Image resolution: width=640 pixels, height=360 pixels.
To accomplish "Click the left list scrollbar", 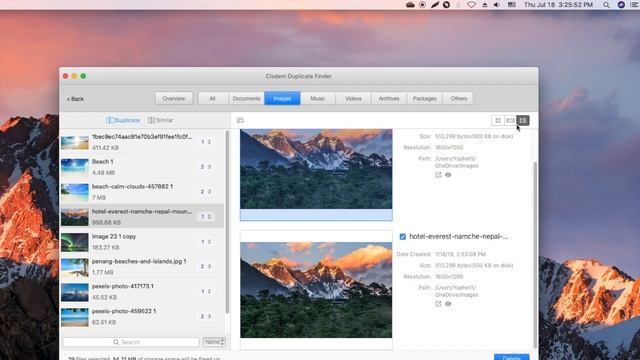I will coord(227,222).
